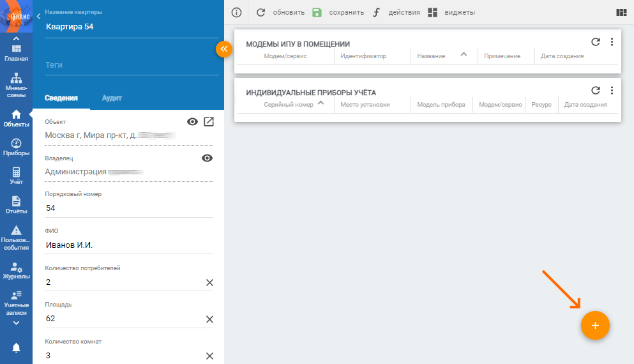The height and width of the screenshot is (364, 634).
Task: Open Индивидуальные приборы учёта three-dot menu
Action: click(612, 90)
